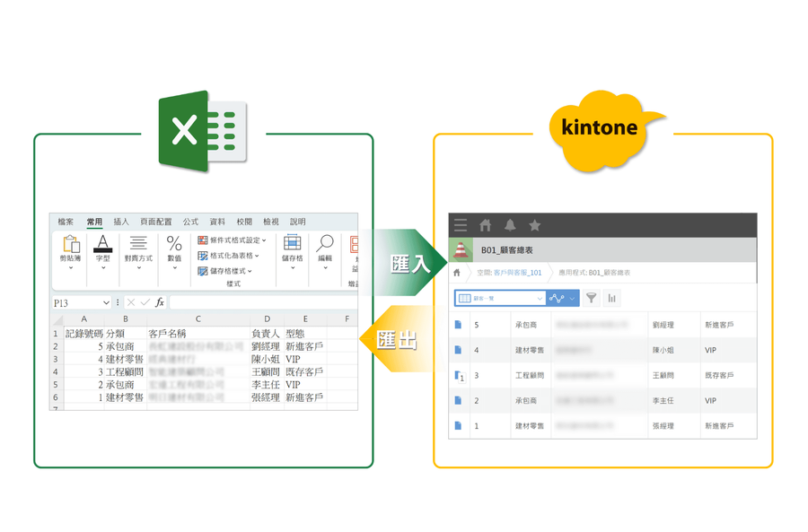Open the Excel 說明 tab
This screenshot has height=532, width=808.
pos(298,222)
